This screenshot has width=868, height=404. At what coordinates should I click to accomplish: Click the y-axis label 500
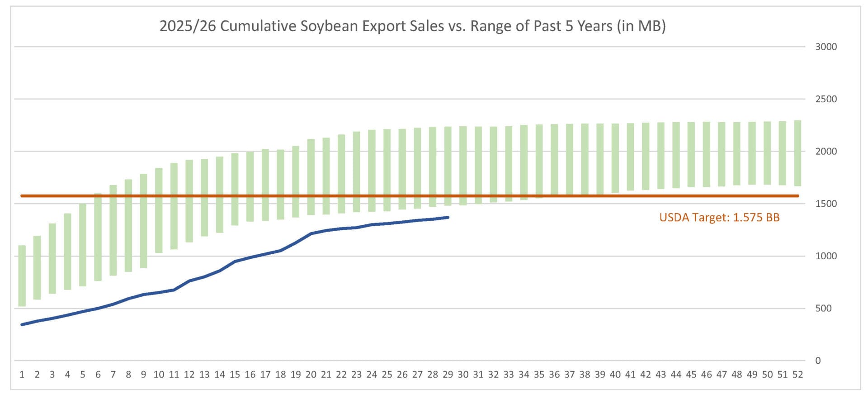click(x=823, y=309)
